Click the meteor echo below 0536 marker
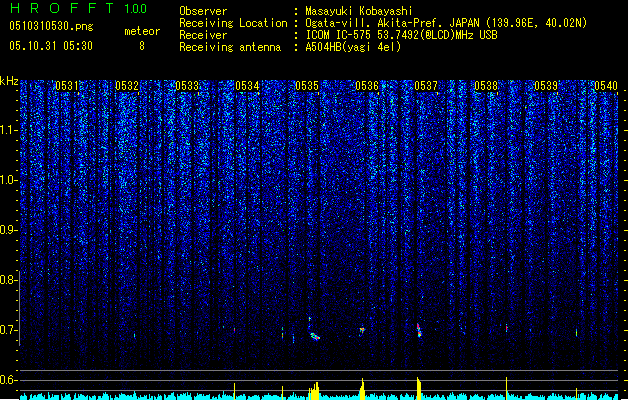The image size is (629, 400). 362,330
